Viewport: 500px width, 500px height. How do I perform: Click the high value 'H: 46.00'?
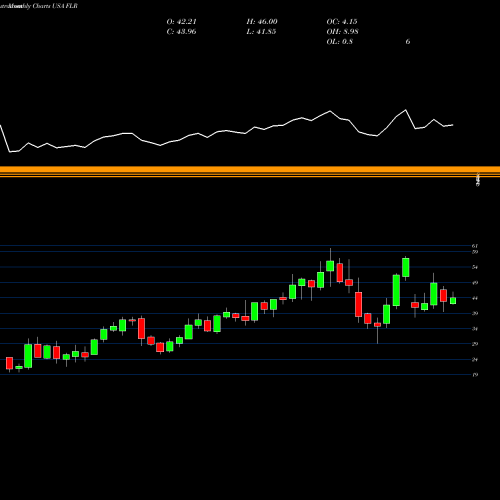(262, 22)
